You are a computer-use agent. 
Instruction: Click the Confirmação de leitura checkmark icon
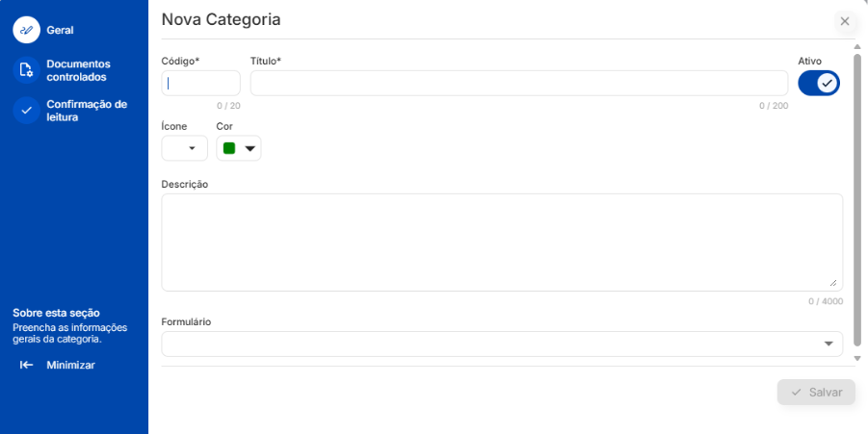(26, 111)
